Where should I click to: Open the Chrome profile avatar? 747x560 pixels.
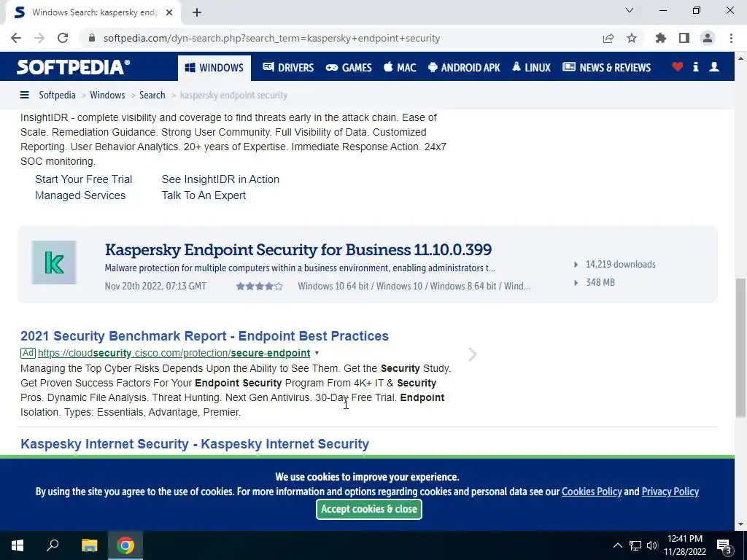click(708, 38)
